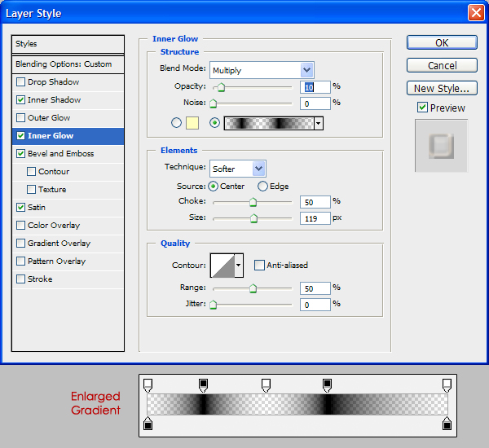Tick the Color Overlay checkbox
This screenshot has width=489, height=448.
(20, 226)
